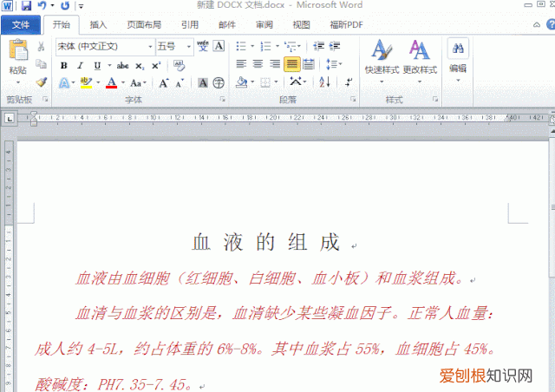Screen dimensions: 555x392
Task: Click the Align Right icon
Action: (x=275, y=64)
